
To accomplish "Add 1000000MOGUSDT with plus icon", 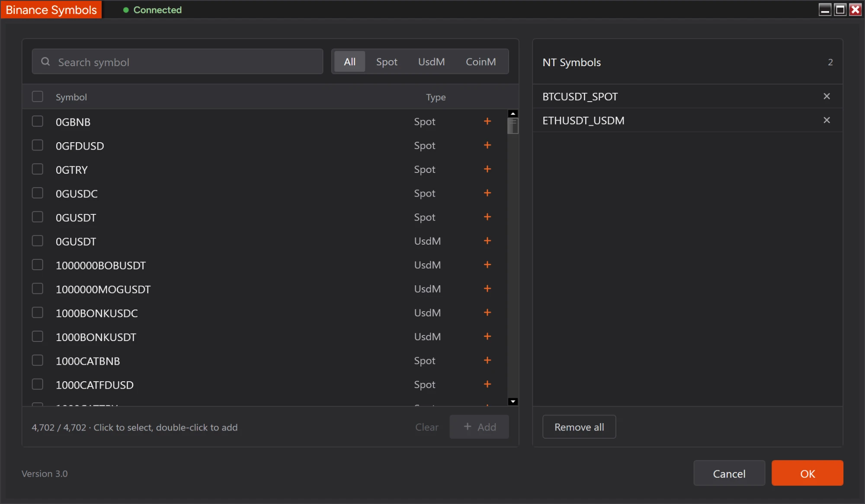I will [487, 289].
